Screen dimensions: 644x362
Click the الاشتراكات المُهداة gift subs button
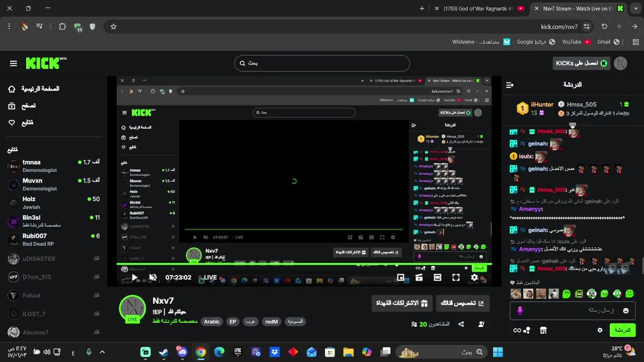pos(402,303)
